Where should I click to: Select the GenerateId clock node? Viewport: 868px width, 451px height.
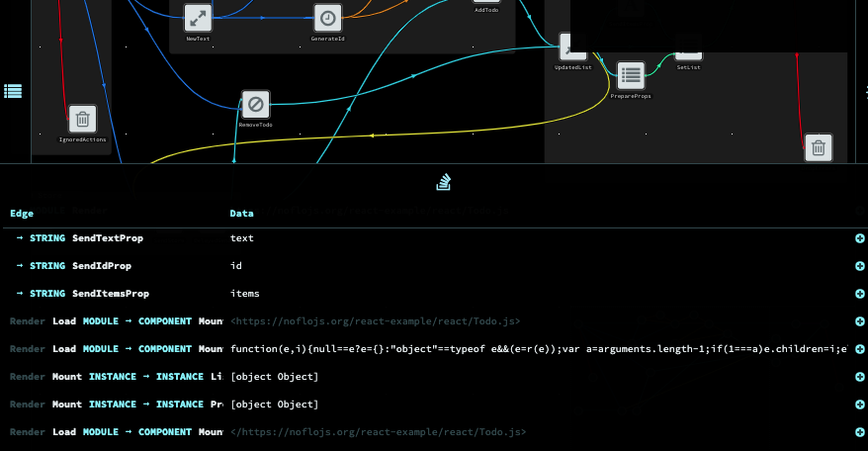pos(327,18)
